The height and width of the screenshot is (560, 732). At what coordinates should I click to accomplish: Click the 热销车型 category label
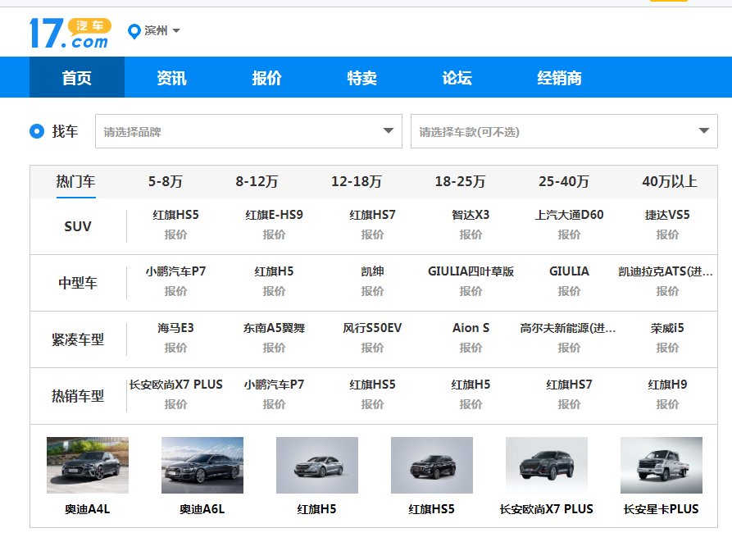coord(78,395)
